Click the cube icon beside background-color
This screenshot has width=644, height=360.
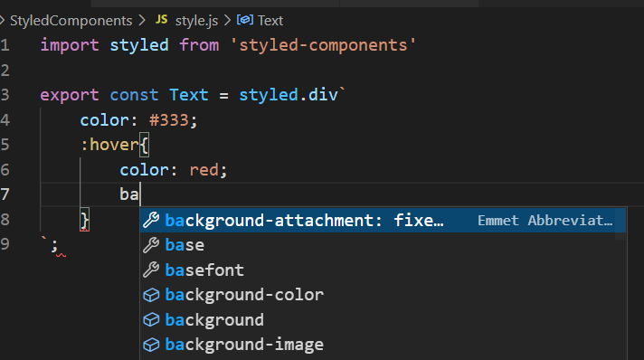pos(151,295)
